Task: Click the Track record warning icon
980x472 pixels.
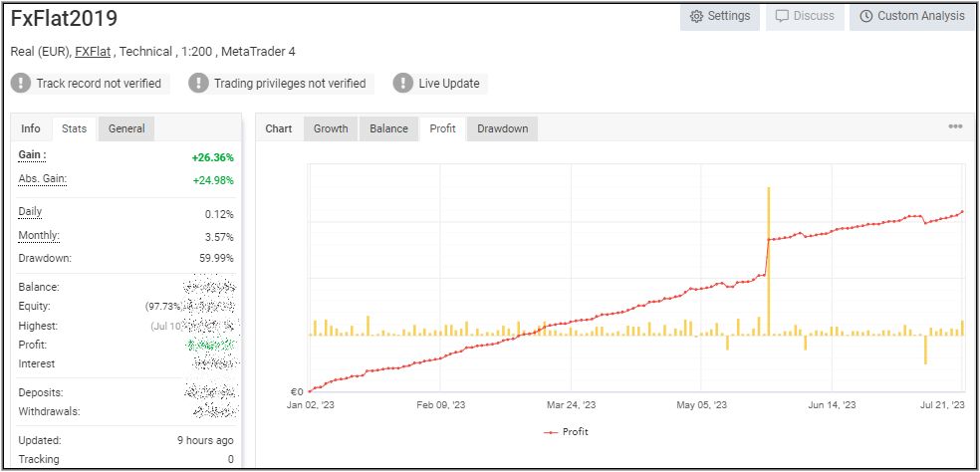Action: point(21,84)
